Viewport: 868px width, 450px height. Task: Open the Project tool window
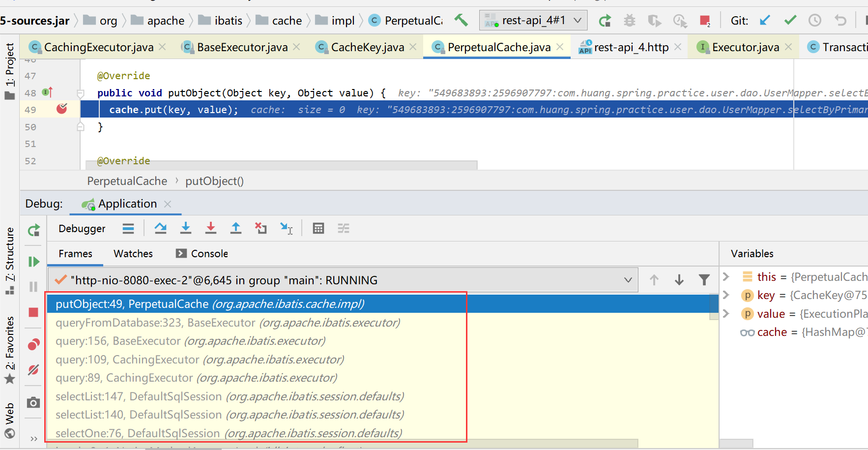10,70
